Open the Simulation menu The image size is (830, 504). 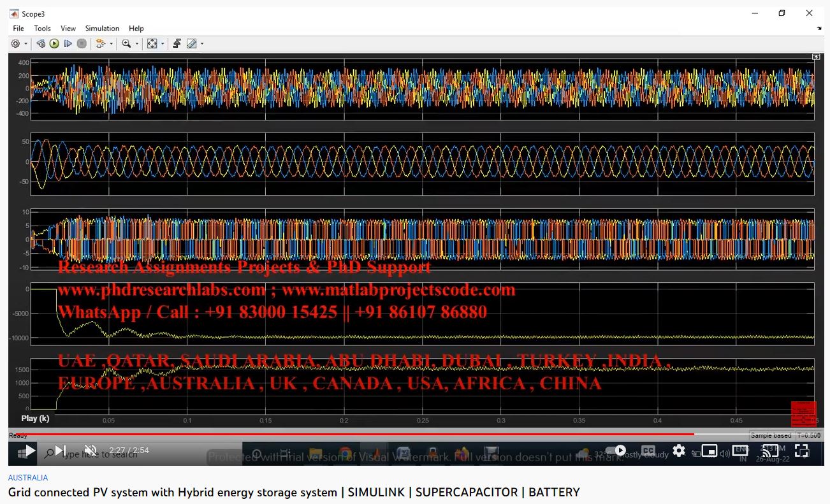102,29
